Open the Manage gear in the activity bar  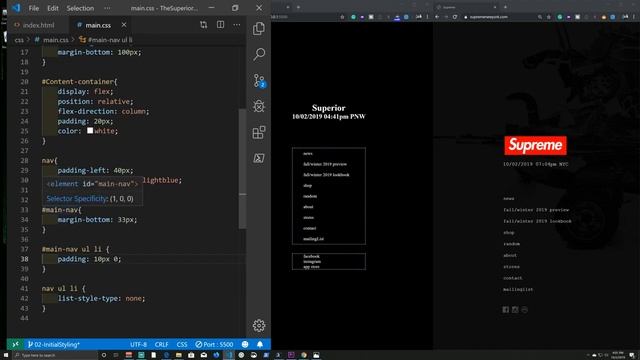coord(259,325)
